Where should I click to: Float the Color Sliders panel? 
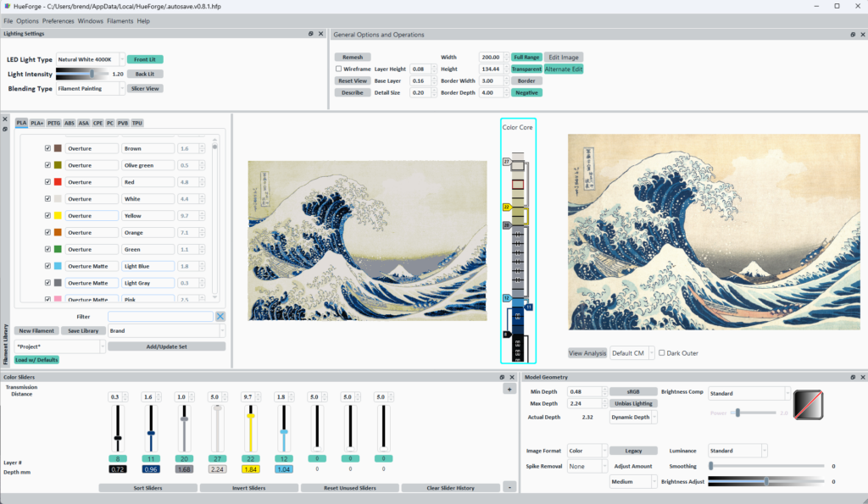click(502, 377)
